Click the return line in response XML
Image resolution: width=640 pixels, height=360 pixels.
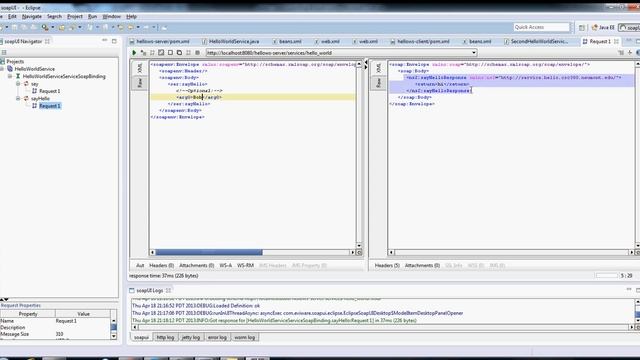click(x=442, y=84)
